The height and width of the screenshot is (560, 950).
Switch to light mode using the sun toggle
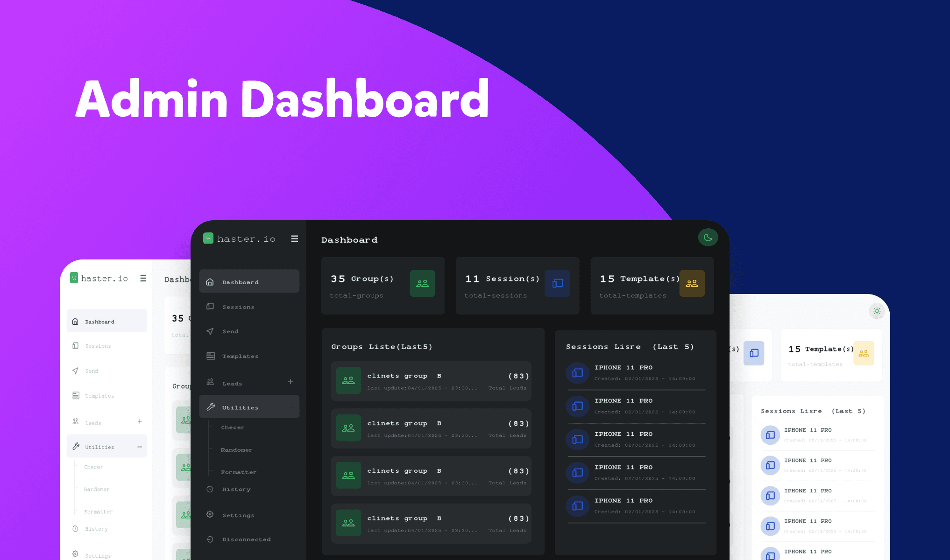877,311
